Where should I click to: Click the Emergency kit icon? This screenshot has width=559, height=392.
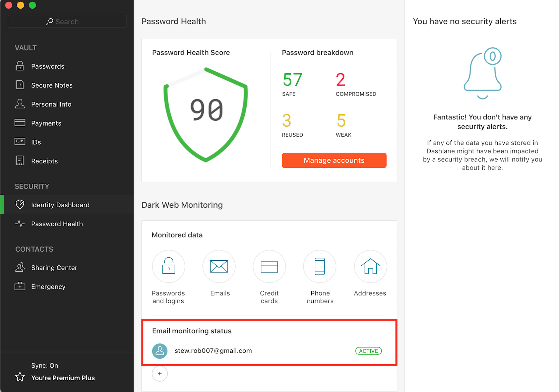pyautogui.click(x=20, y=286)
